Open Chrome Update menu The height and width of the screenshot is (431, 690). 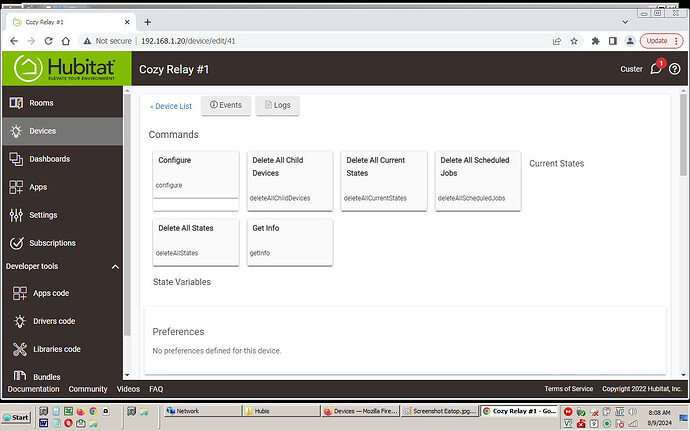[x=661, y=41]
